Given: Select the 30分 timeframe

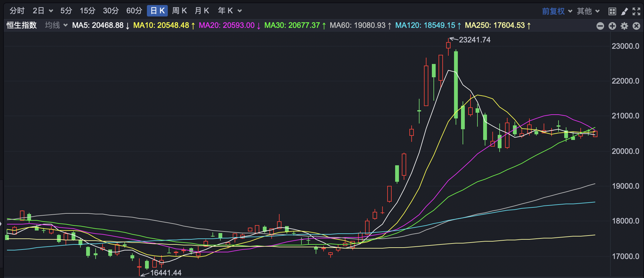Looking at the screenshot, I should [x=111, y=11].
